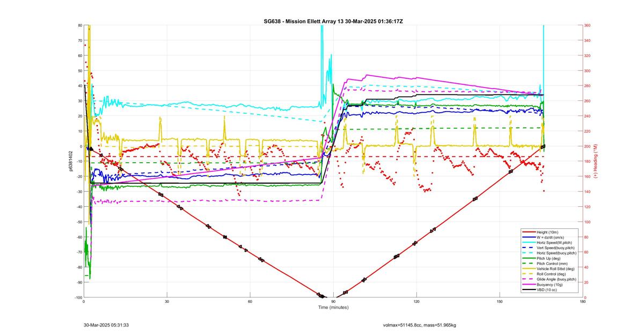
Task: Select the Glide Angle (buoy,pitch) legend entry
Action: [557, 279]
